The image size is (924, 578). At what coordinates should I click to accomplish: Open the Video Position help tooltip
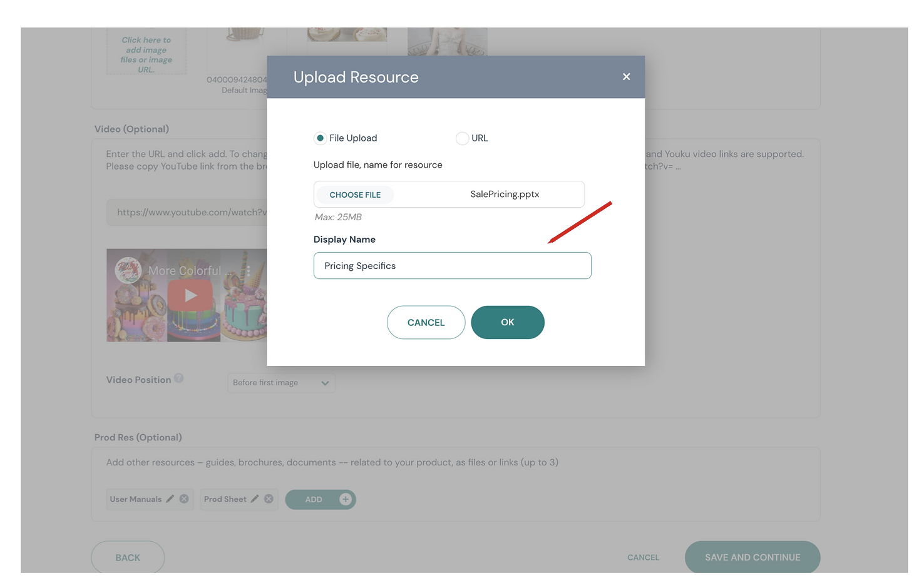pyautogui.click(x=180, y=377)
